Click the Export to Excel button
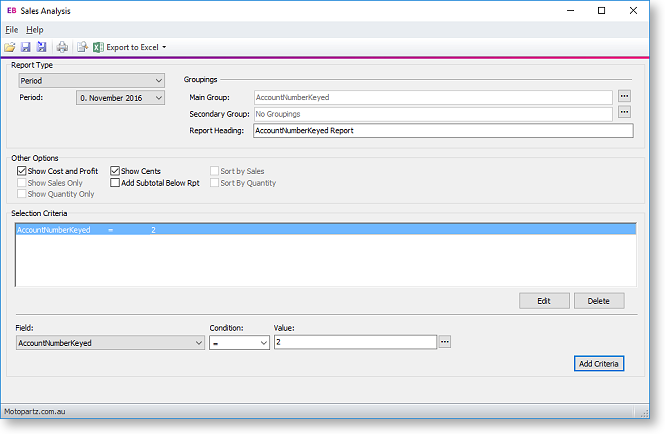This screenshot has width=665, height=434. [126, 47]
